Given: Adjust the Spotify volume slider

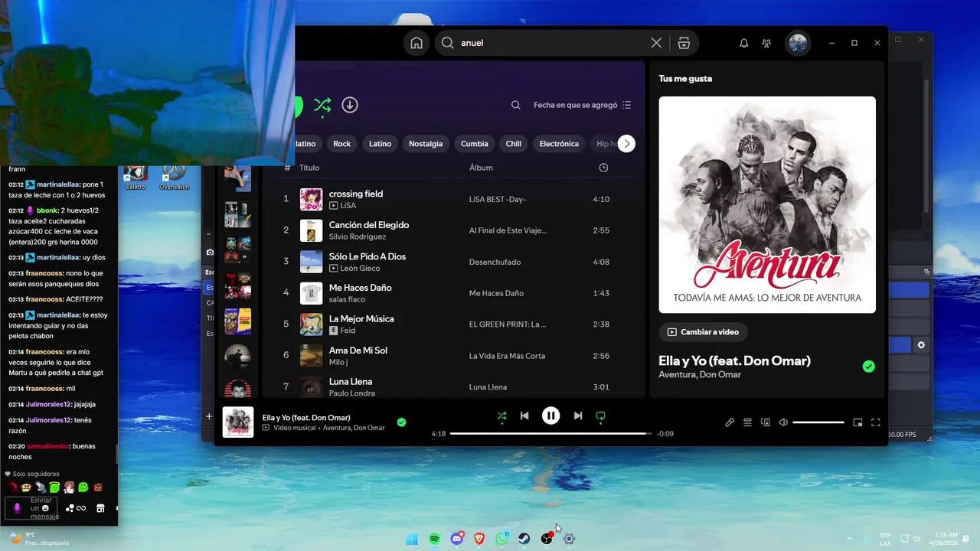Looking at the screenshot, I should coord(818,422).
